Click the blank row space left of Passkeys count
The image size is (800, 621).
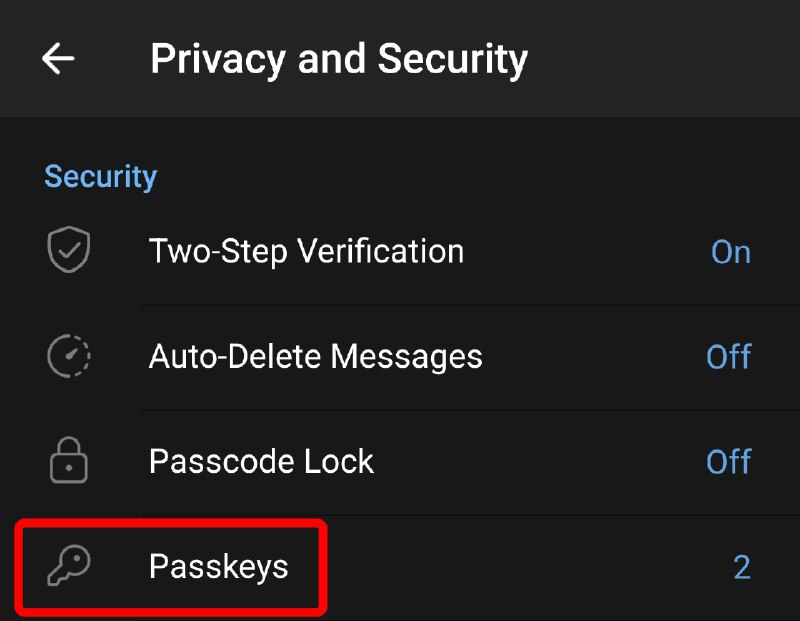pos(520,567)
